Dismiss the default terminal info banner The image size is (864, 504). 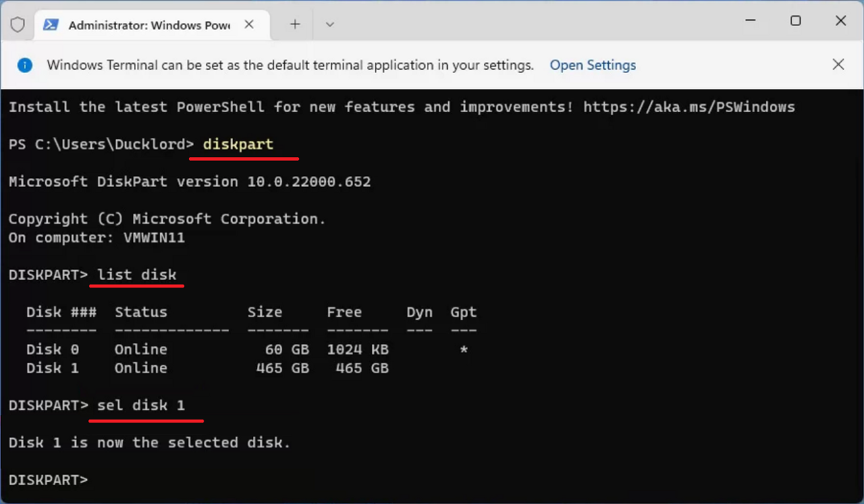point(838,65)
